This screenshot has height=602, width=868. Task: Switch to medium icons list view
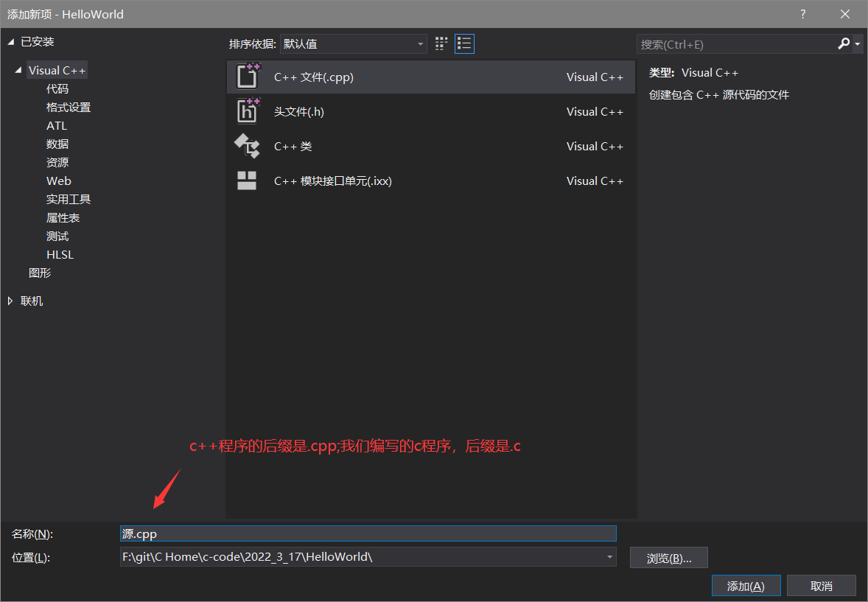pyautogui.click(x=464, y=43)
